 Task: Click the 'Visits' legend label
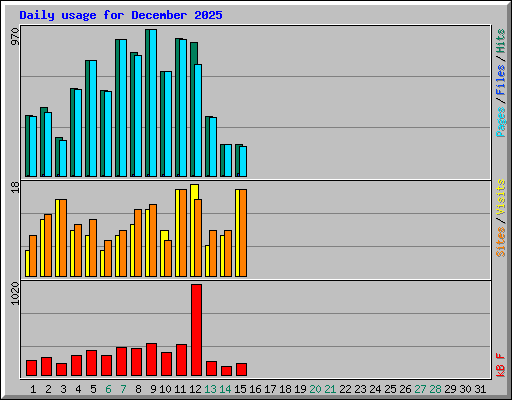(x=501, y=197)
